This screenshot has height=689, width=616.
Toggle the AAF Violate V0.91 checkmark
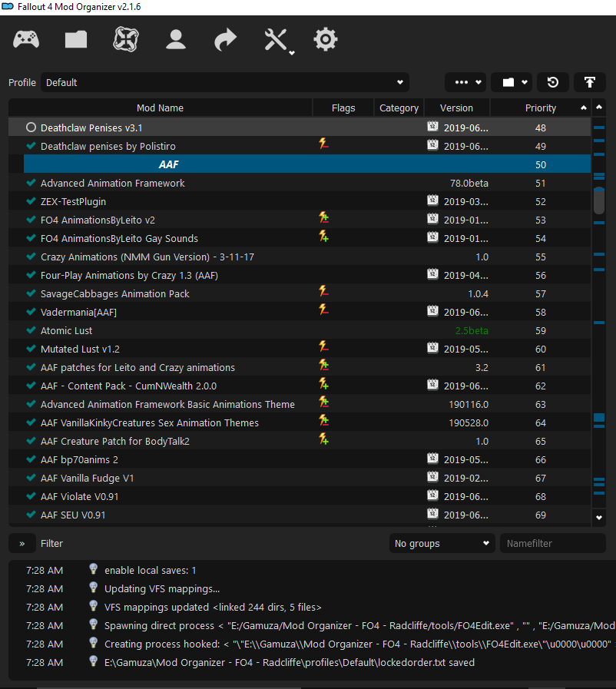(31, 496)
